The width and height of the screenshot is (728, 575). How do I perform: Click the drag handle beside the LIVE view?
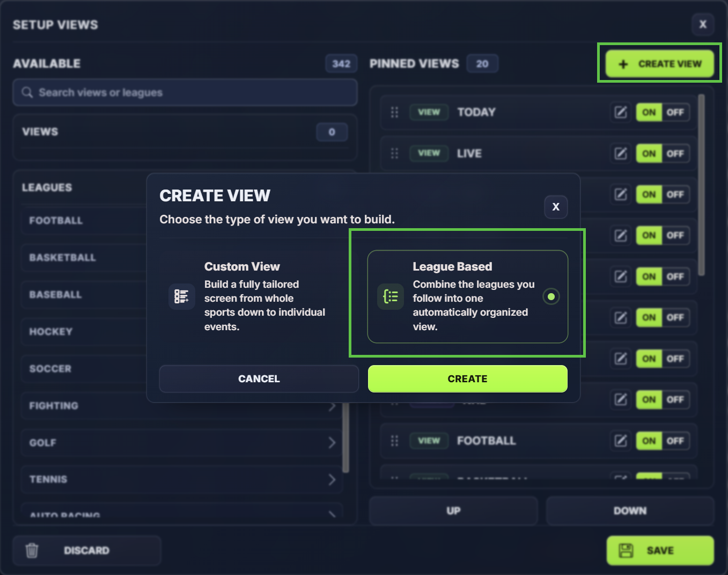[x=395, y=154]
